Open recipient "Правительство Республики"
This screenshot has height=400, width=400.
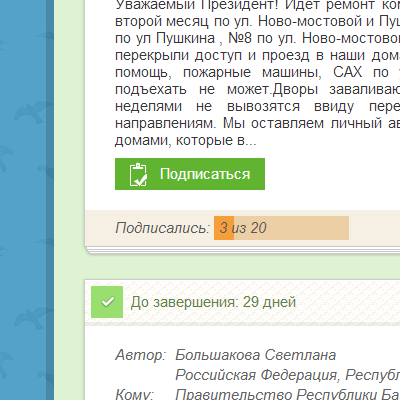(287, 394)
